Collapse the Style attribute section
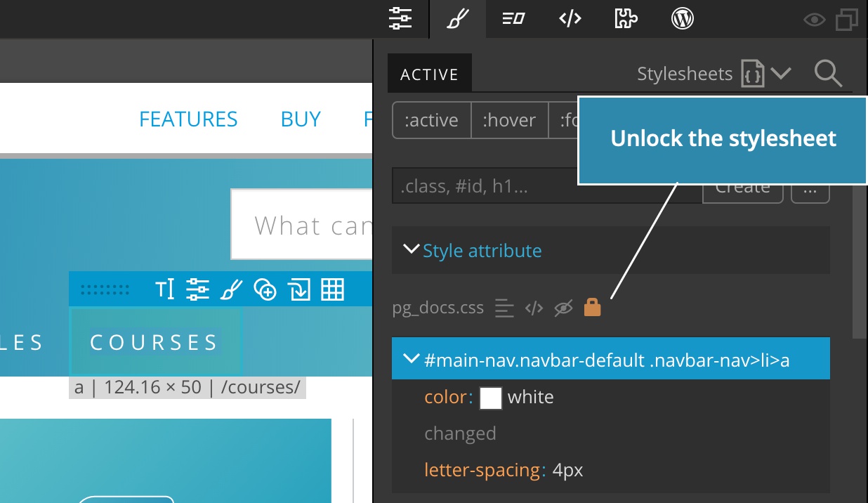The height and width of the screenshot is (503, 868). tap(412, 249)
